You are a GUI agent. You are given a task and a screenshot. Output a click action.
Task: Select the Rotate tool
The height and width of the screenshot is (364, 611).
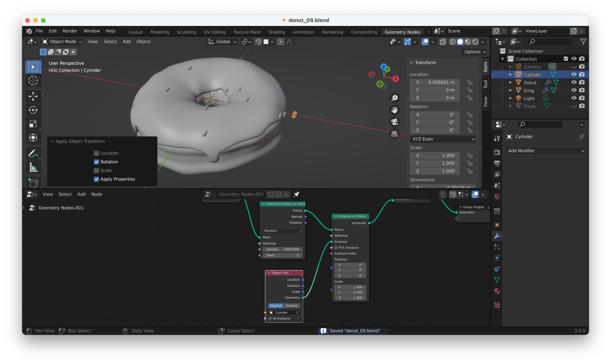[x=33, y=110]
